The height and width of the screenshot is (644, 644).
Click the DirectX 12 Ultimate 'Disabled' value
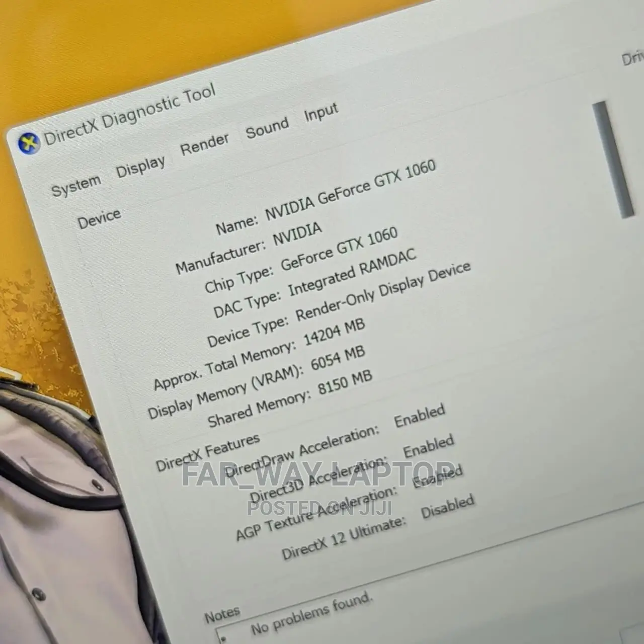coord(447,506)
